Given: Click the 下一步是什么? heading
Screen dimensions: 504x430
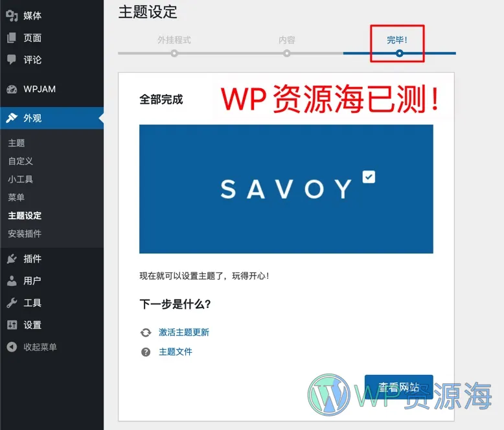Looking at the screenshot, I should pos(175,304).
